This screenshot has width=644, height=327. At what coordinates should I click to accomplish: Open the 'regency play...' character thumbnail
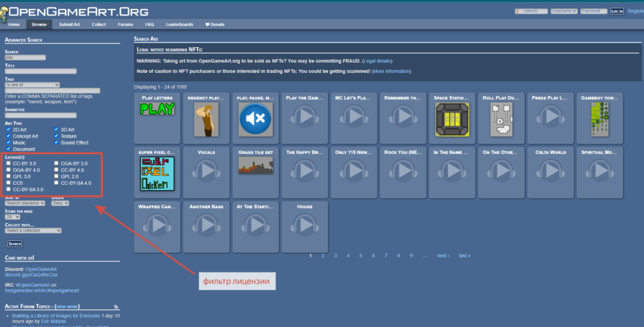click(x=206, y=119)
